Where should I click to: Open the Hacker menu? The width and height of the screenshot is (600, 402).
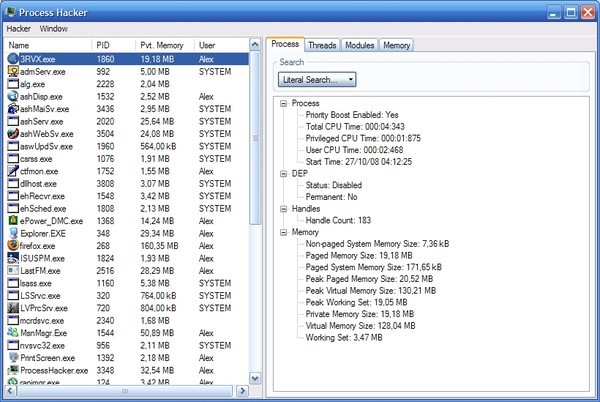[x=19, y=28]
